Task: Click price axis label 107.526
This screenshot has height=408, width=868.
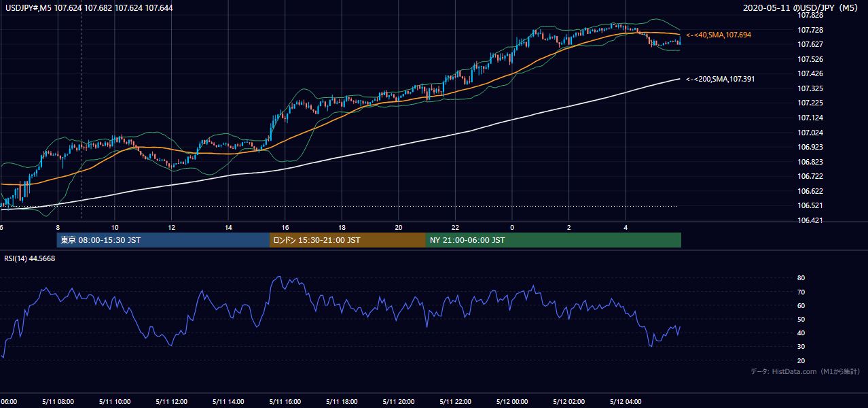Action: [810, 60]
